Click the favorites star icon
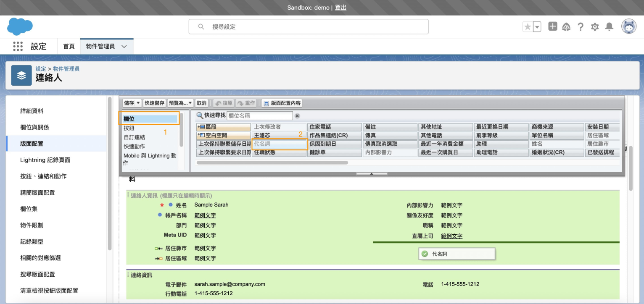This screenshot has height=304, width=644. click(528, 27)
